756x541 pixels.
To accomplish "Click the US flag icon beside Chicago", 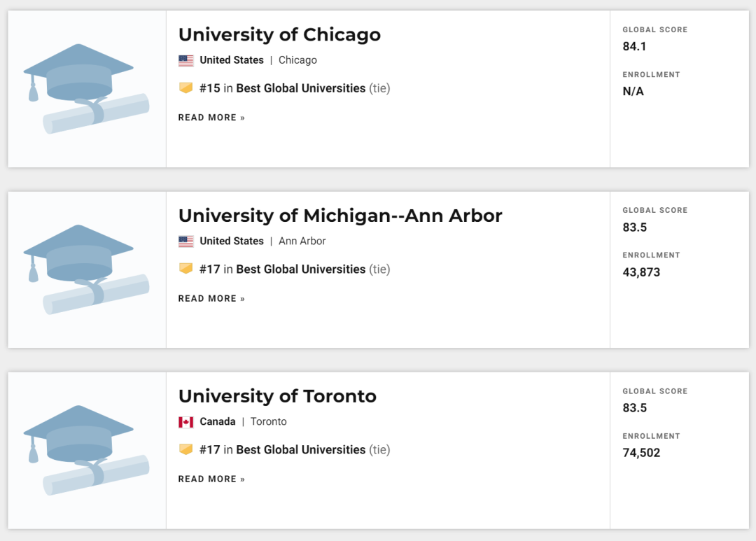I will [186, 60].
